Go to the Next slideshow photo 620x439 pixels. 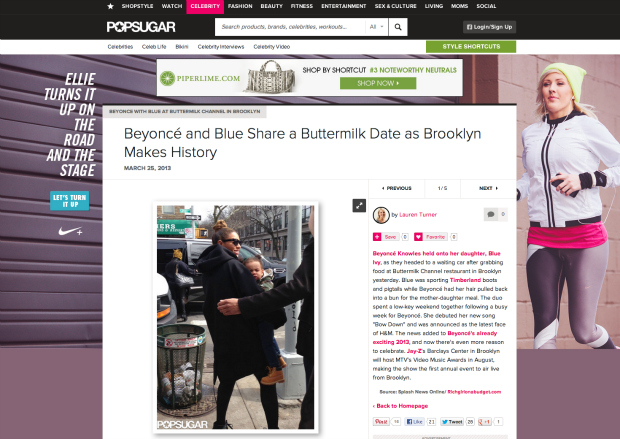click(x=488, y=188)
